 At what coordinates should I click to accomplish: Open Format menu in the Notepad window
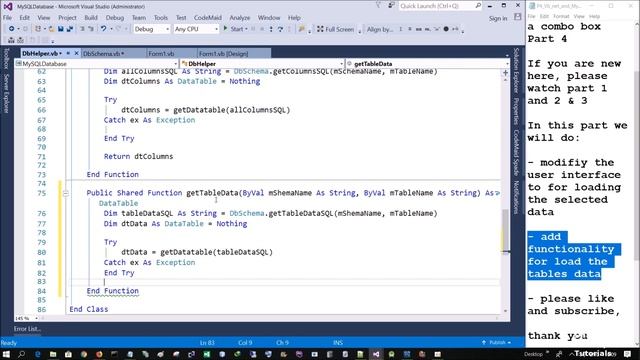tap(561, 16)
